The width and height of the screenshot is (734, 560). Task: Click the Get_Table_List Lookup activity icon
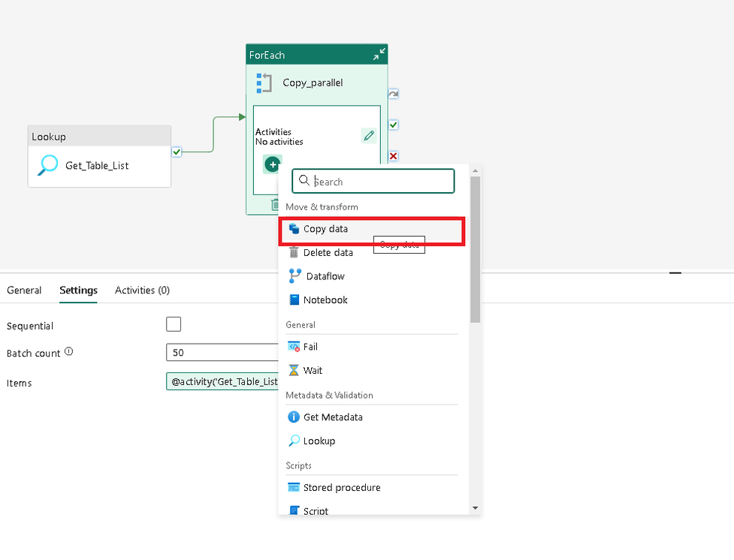pos(47,165)
